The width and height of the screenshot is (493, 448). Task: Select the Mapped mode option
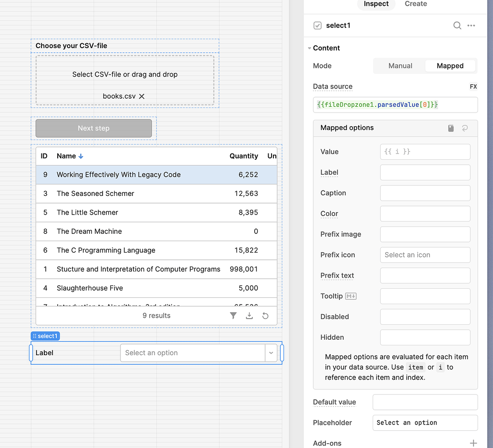tap(450, 66)
